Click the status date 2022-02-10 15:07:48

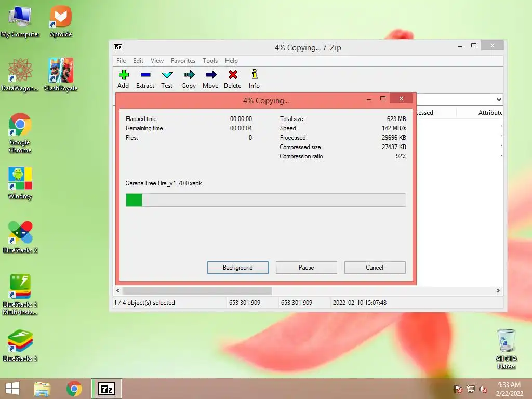(360, 303)
